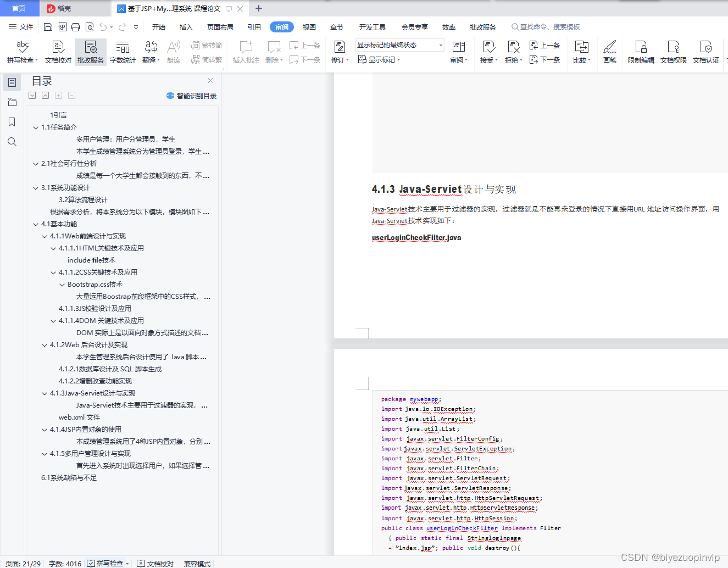The image size is (728, 568).
Task: Open document permissions (文档权限)
Action: [674, 52]
